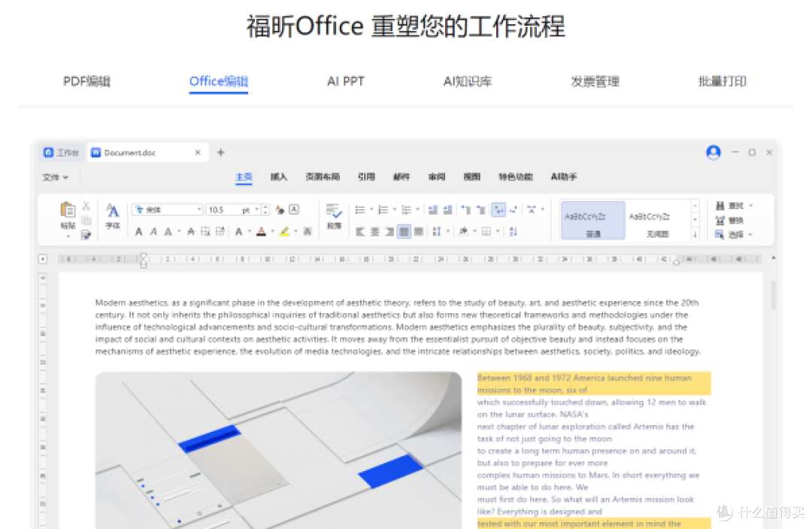812x529 pixels.
Task: Click the first-line indent ruler marker
Action: [x=144, y=255]
